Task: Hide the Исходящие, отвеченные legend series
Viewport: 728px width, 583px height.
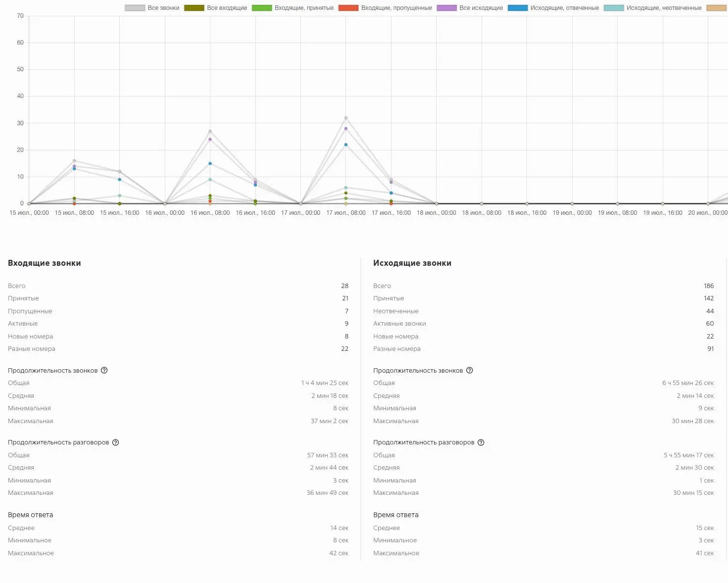Action: pos(553,8)
